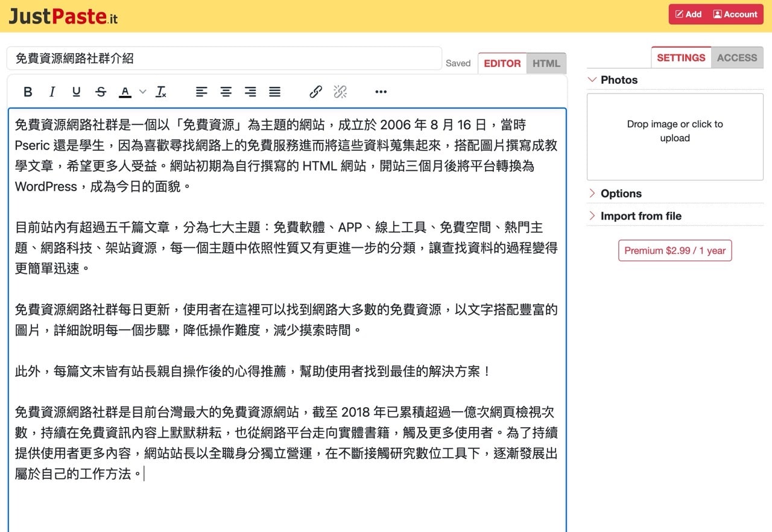772x532 pixels.
Task: Align text to the right
Action: [x=250, y=92]
